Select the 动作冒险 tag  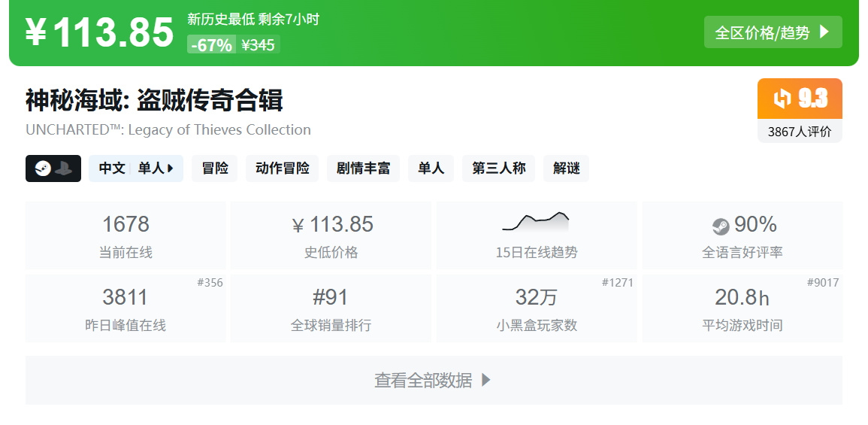[x=283, y=168]
